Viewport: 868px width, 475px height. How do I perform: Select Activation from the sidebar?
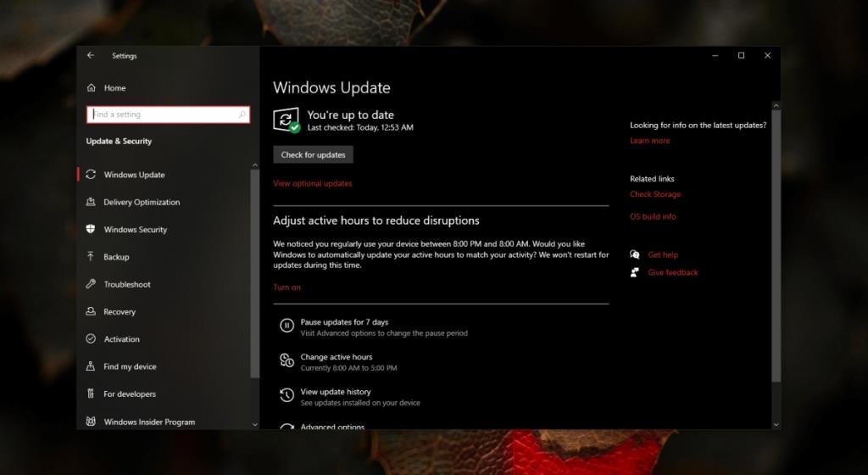coord(121,339)
